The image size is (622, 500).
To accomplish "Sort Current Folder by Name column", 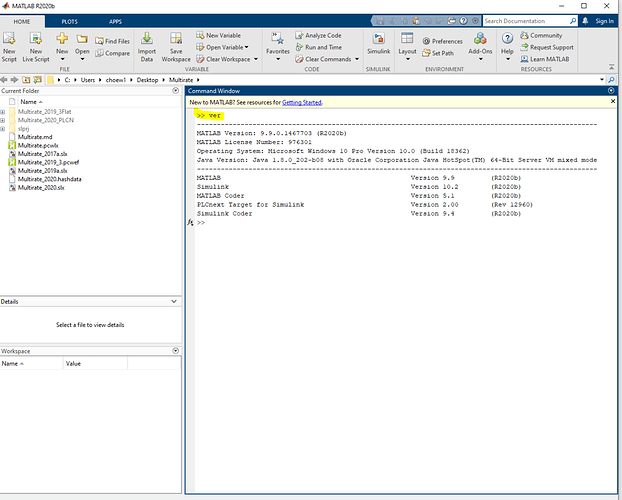I will [31, 102].
